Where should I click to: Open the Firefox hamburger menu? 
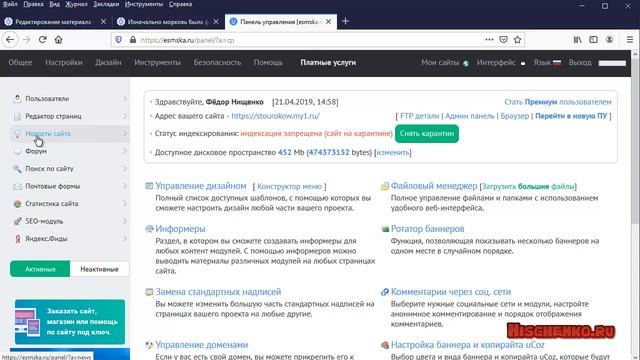630,40
